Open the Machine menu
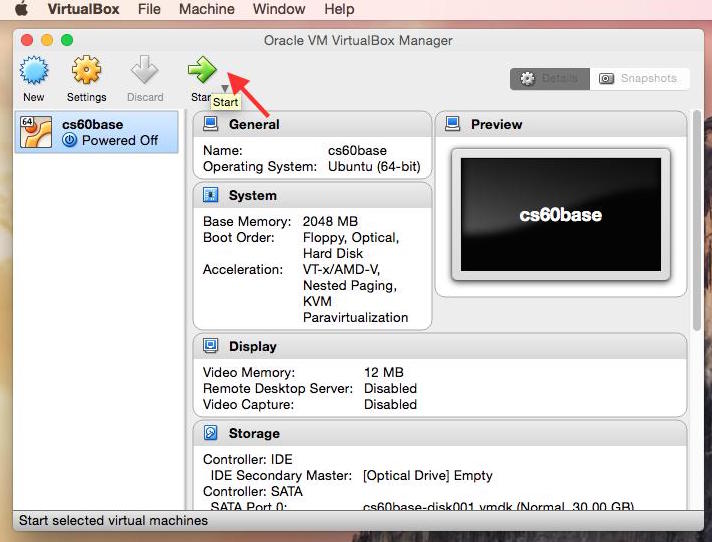This screenshot has height=542, width=712. [x=207, y=9]
